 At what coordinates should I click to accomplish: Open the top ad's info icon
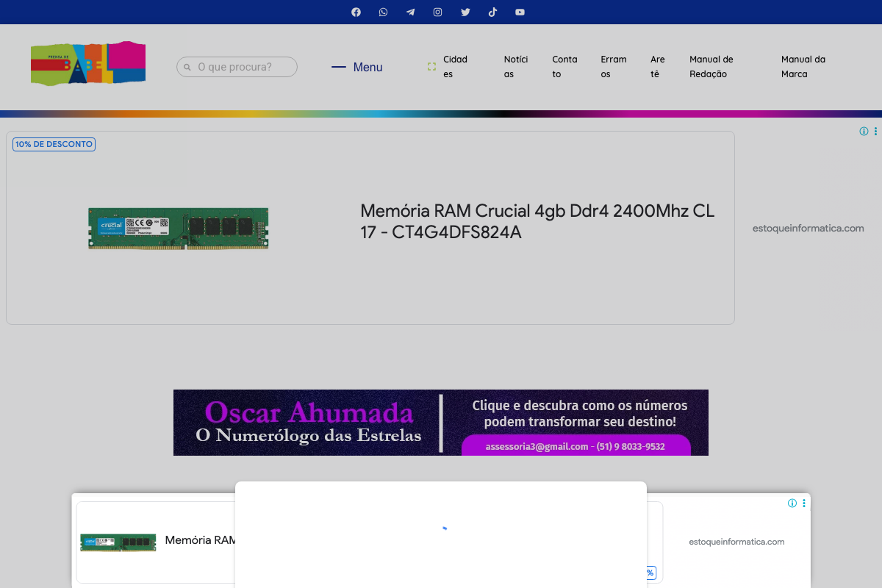[864, 132]
